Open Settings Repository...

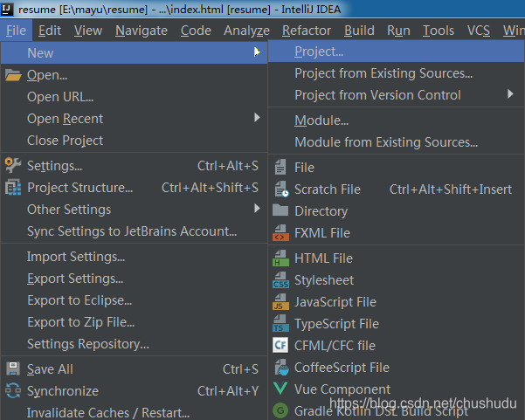[134, 344]
